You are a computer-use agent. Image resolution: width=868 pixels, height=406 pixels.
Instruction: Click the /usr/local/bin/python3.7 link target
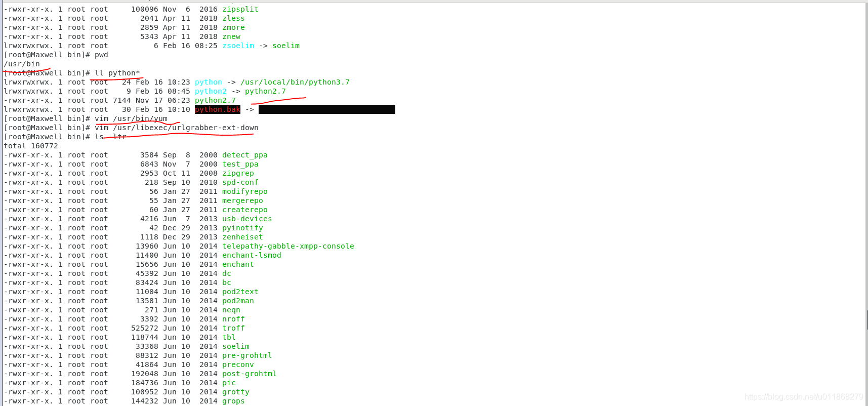(x=295, y=82)
